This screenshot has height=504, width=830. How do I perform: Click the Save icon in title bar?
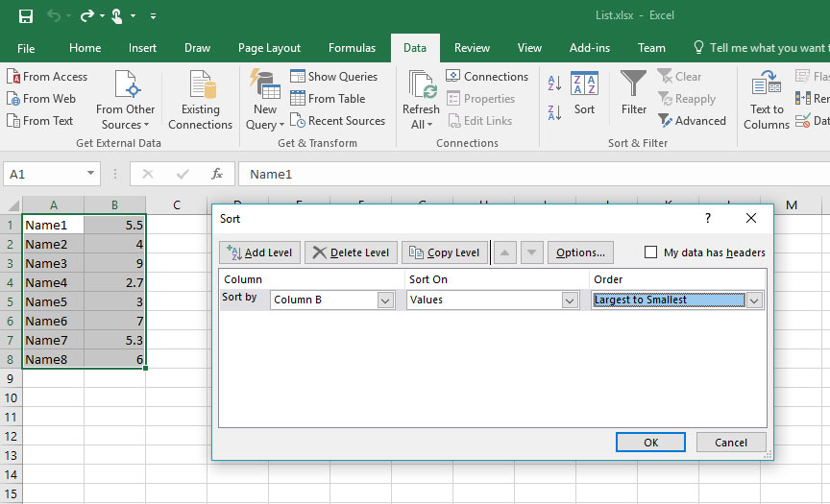coord(26,16)
